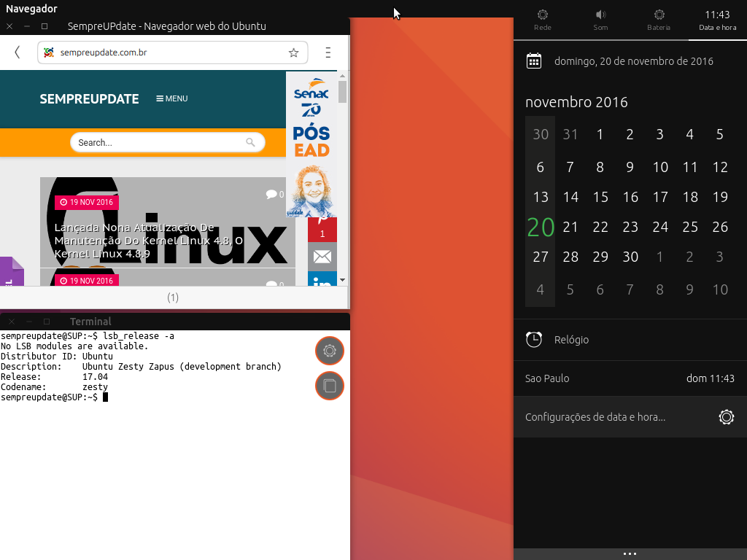Screen dimensions: 747x560
Task: Share via the LinkedIn icon
Action: 322,279
